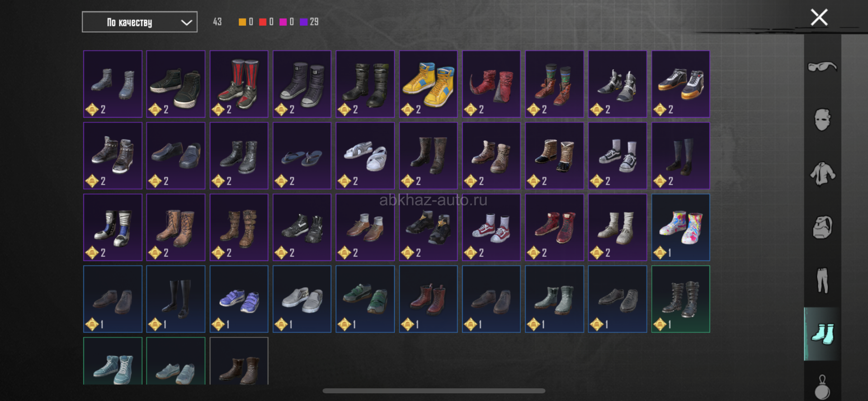Select the yellow high-top sneakers

coord(428,84)
